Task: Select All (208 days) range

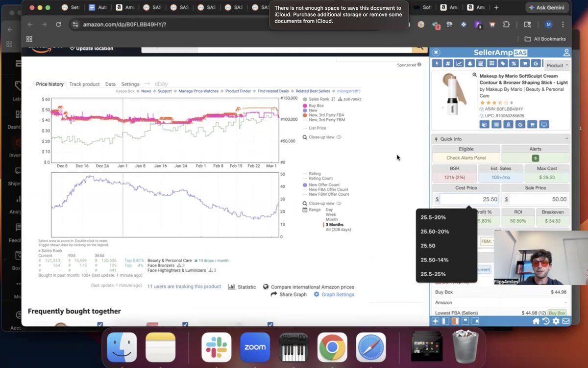Action: (x=338, y=230)
